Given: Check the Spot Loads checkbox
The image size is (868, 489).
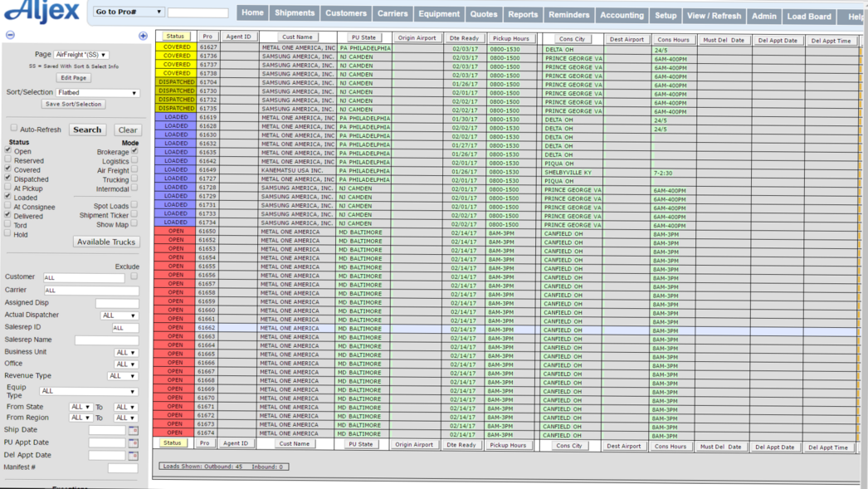Looking at the screenshot, I should point(134,205).
